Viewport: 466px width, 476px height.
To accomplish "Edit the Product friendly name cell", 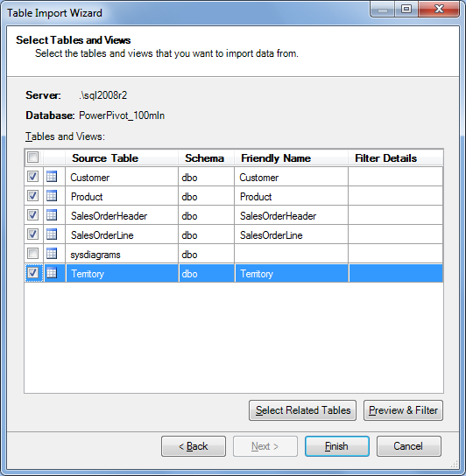I will tap(291, 196).
